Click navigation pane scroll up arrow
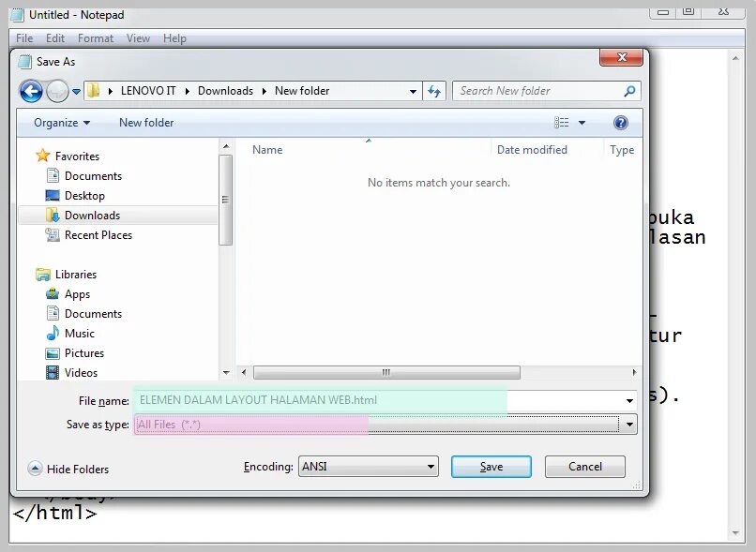The height and width of the screenshot is (552, 756). point(226,146)
